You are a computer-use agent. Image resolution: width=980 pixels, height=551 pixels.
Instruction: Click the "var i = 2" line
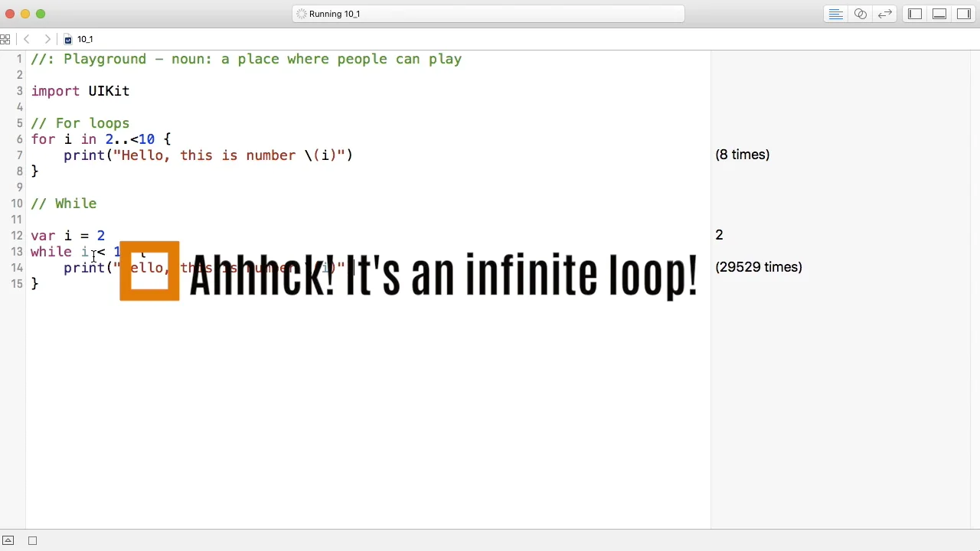coord(67,236)
